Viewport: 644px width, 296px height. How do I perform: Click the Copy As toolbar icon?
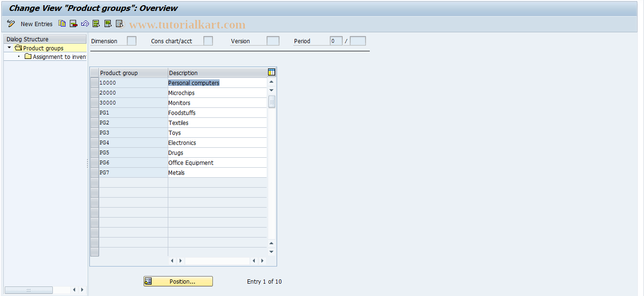pos(62,23)
